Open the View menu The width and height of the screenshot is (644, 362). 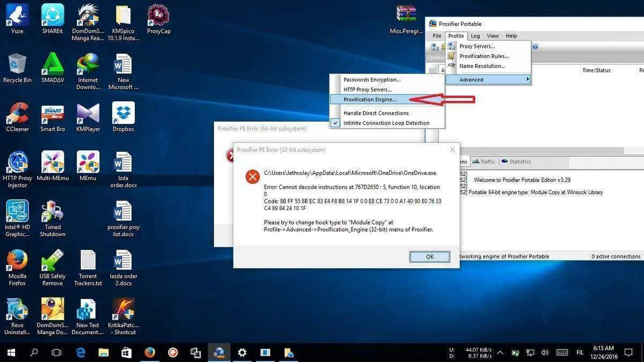coord(493,36)
